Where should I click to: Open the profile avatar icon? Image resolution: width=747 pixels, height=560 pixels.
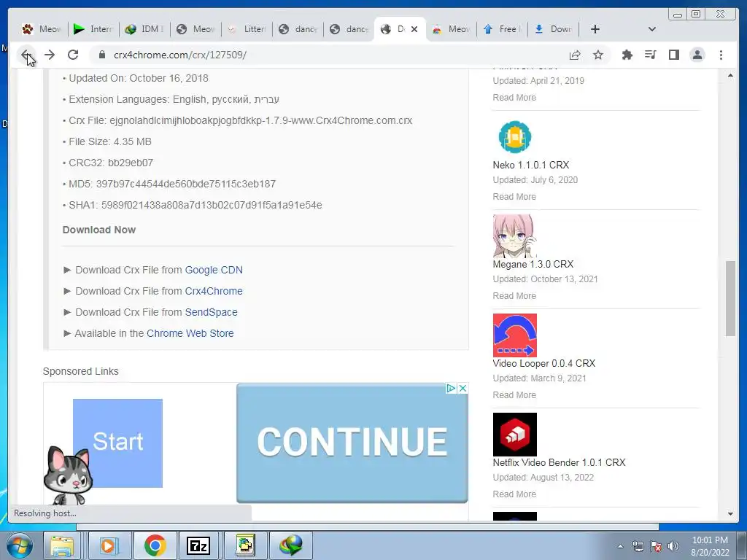pyautogui.click(x=697, y=55)
